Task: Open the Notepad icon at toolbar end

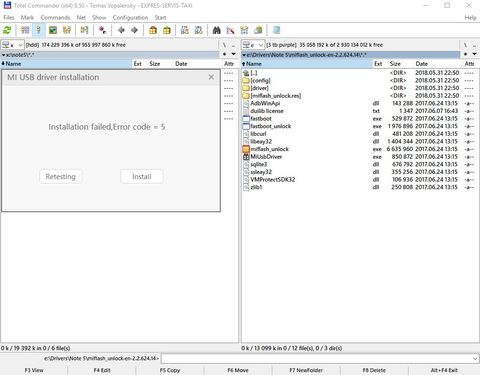Action: click(276, 30)
